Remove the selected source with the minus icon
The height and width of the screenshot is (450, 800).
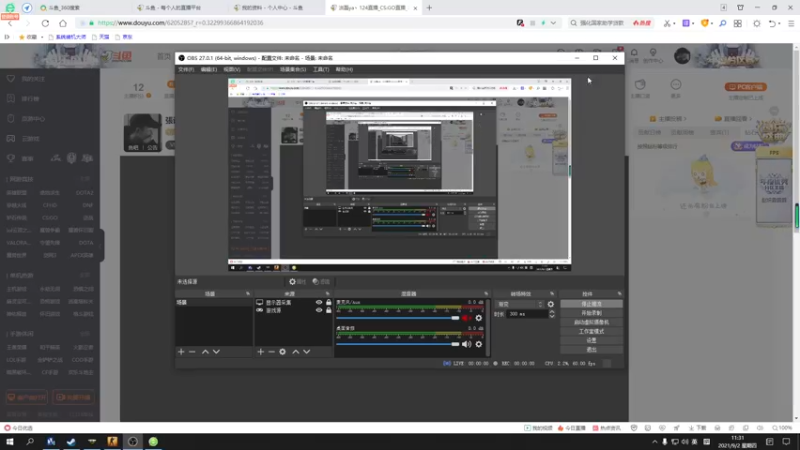point(271,352)
